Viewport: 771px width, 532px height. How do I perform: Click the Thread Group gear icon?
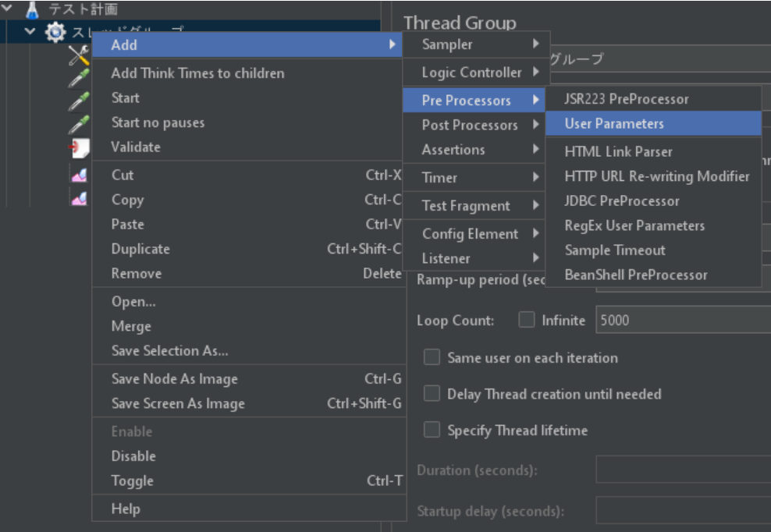(x=55, y=33)
